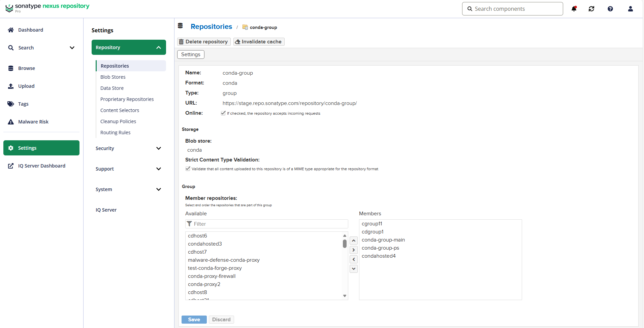Click the IQ Server Dashboard external-link icon

coord(11,166)
